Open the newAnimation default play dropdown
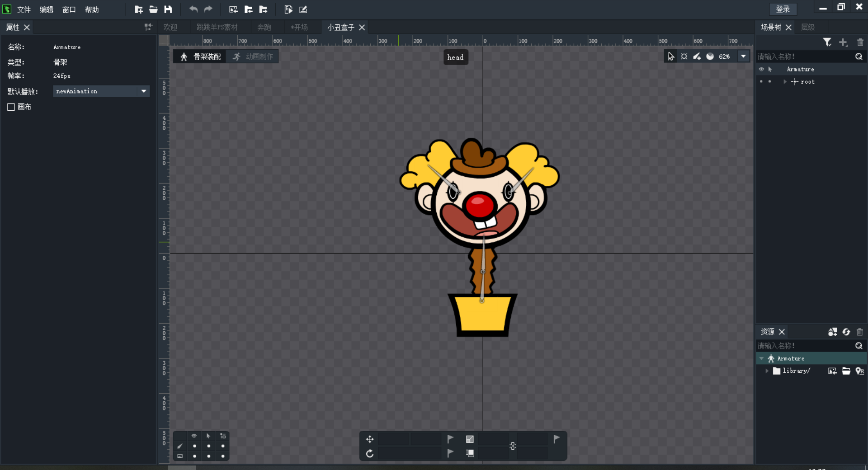The image size is (868, 470). (101, 91)
